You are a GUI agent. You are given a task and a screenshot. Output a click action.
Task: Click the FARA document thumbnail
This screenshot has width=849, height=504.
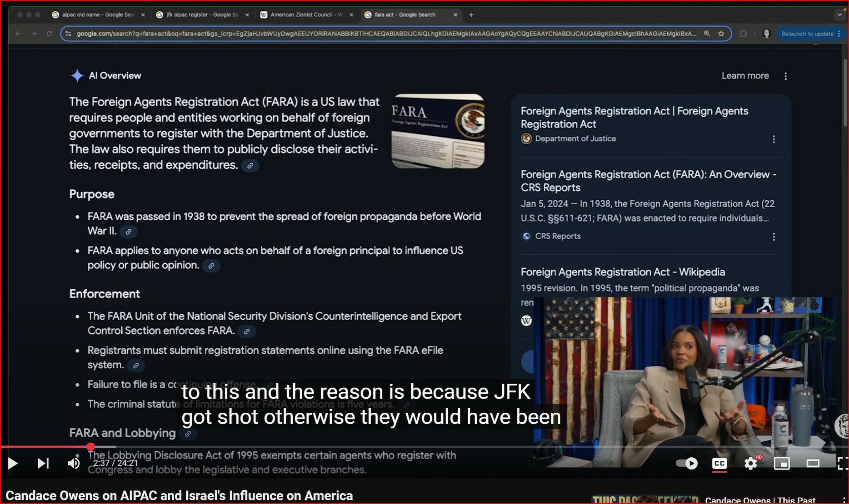click(438, 131)
